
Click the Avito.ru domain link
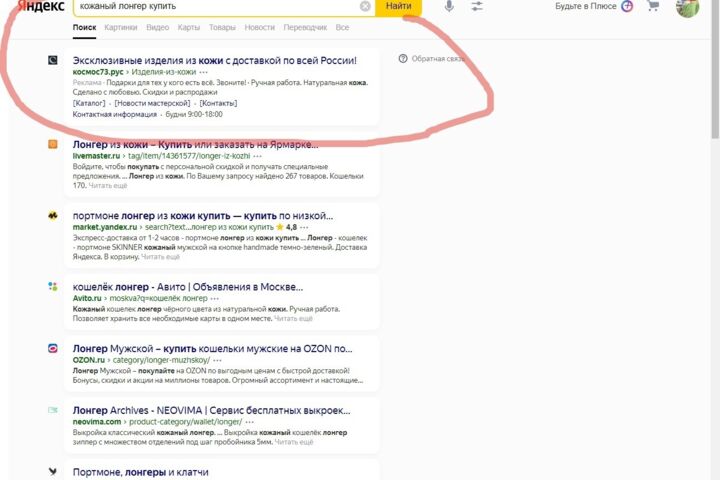(87, 299)
